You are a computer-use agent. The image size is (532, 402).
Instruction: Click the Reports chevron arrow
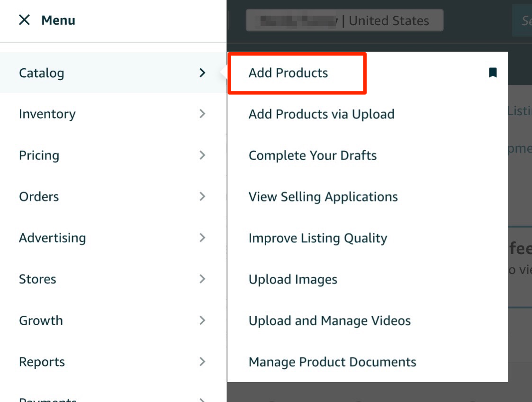point(202,362)
